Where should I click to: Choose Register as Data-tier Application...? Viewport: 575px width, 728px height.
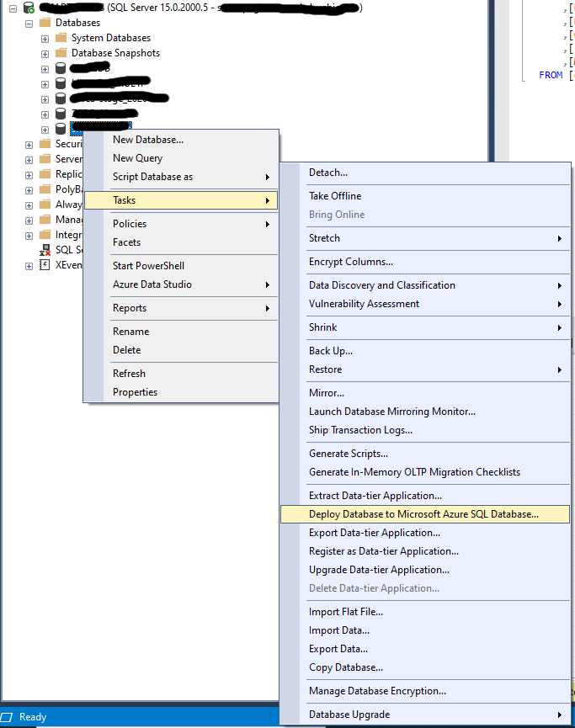(425, 551)
